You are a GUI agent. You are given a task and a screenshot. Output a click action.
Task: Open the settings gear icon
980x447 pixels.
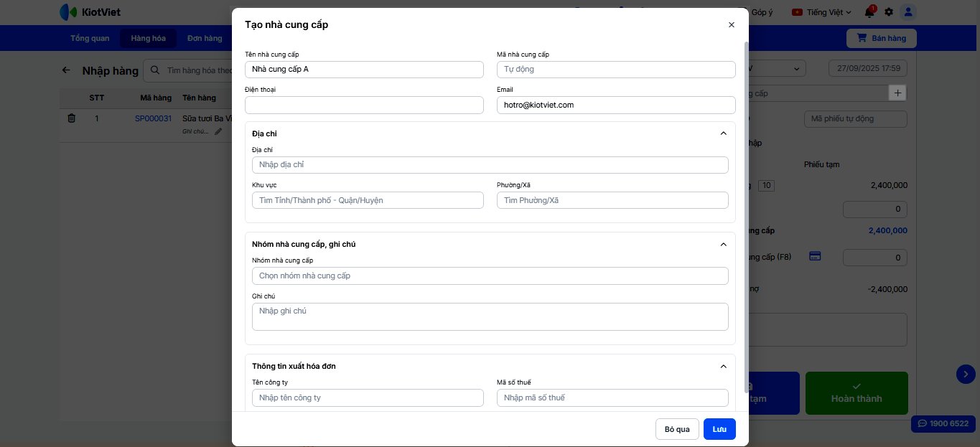pyautogui.click(x=889, y=12)
